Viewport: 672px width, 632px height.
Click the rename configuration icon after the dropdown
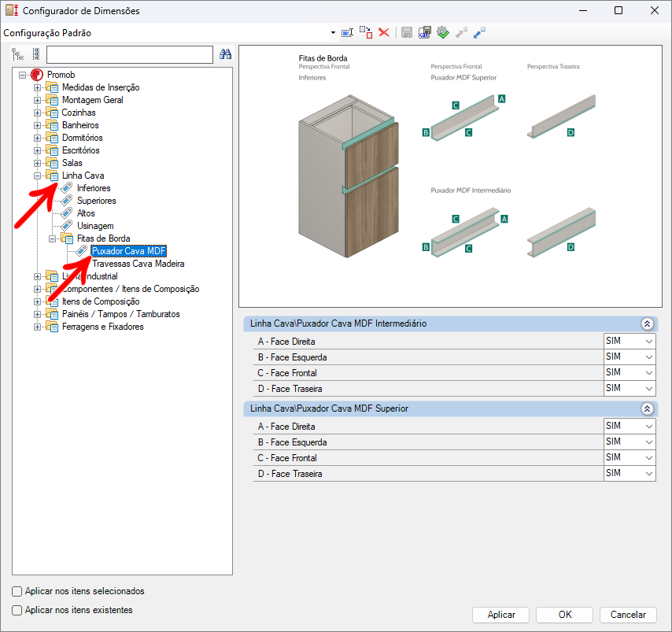(347, 33)
